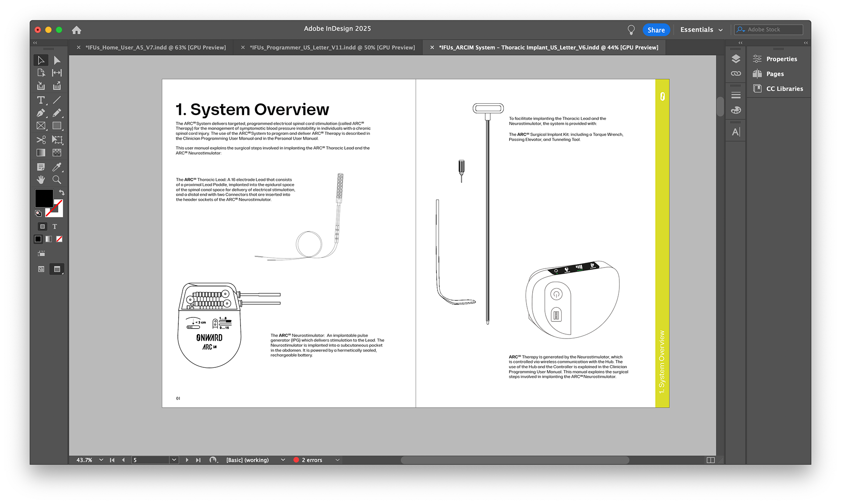Image resolution: width=841 pixels, height=504 pixels.
Task: Open the Links panel icon
Action: 736,74
